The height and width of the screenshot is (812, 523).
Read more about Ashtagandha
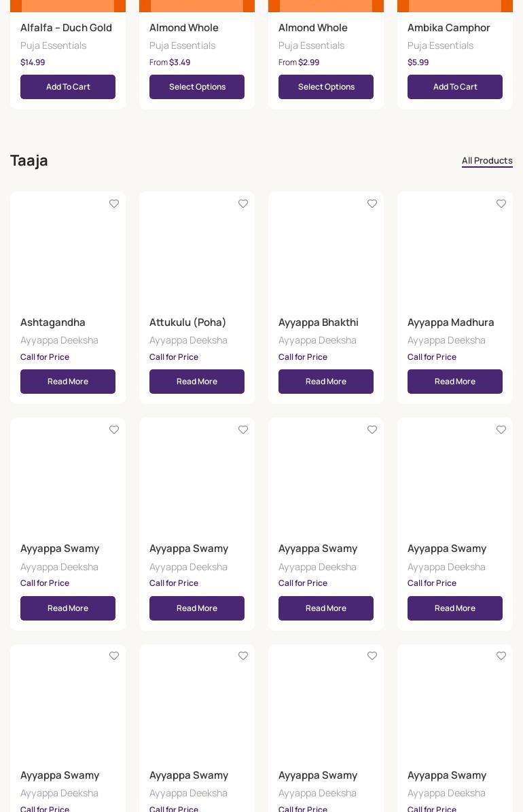point(68,382)
